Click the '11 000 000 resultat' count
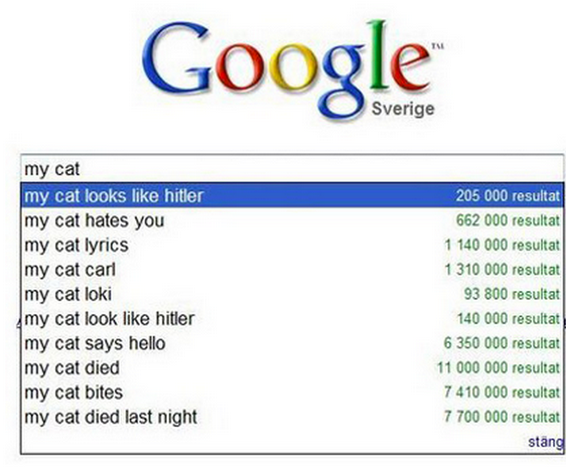Viewport: 566px width, 475px height. [498, 368]
